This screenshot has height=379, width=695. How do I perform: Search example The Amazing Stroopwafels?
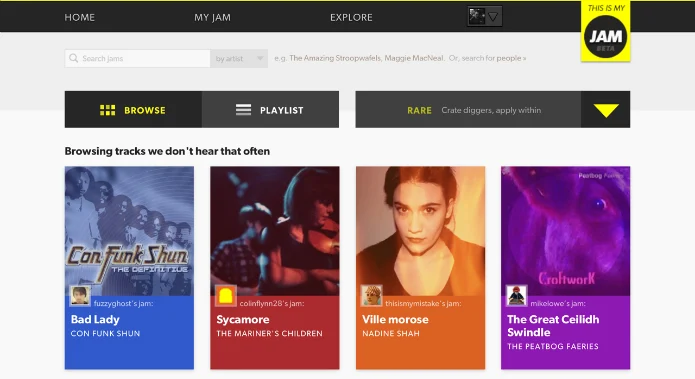[335, 58]
